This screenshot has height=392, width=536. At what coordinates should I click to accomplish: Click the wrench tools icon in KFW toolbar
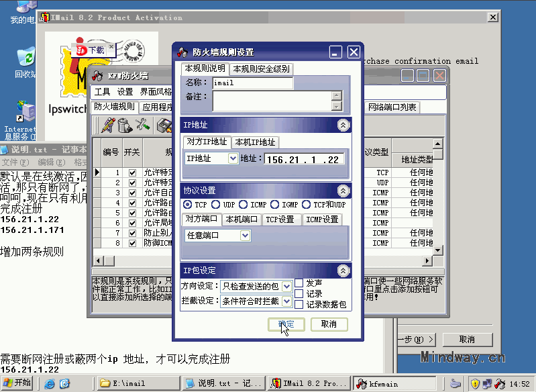(142, 125)
